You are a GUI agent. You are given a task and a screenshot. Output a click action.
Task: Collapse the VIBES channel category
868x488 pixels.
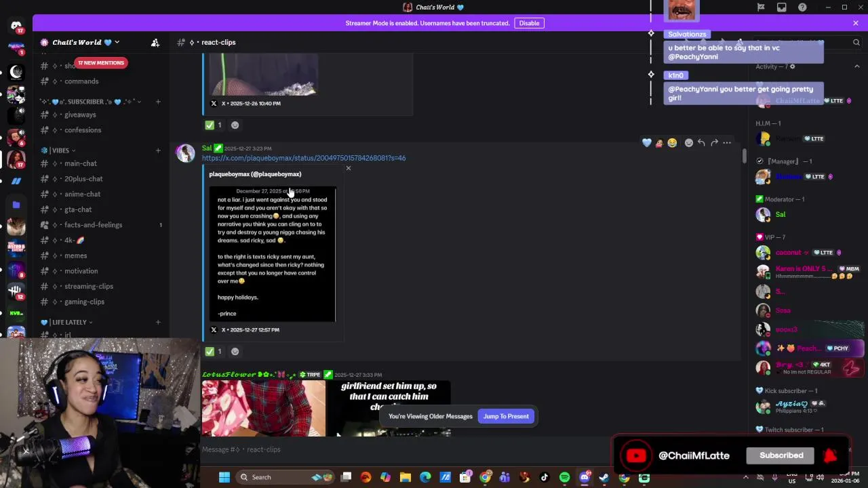pyautogui.click(x=59, y=150)
